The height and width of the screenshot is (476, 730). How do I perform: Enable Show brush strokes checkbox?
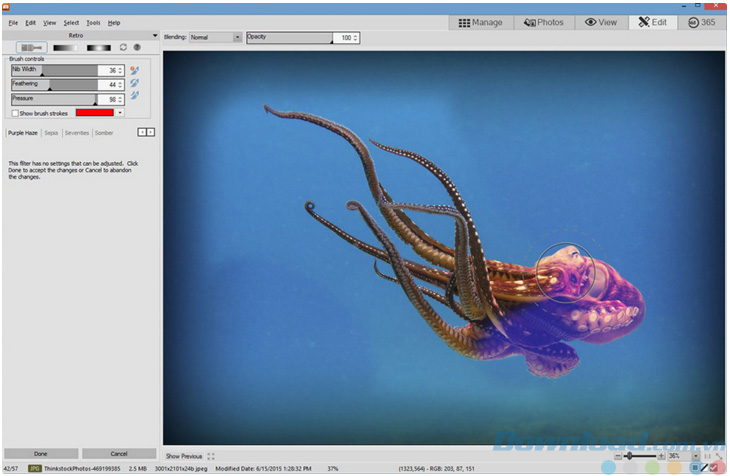pos(15,113)
